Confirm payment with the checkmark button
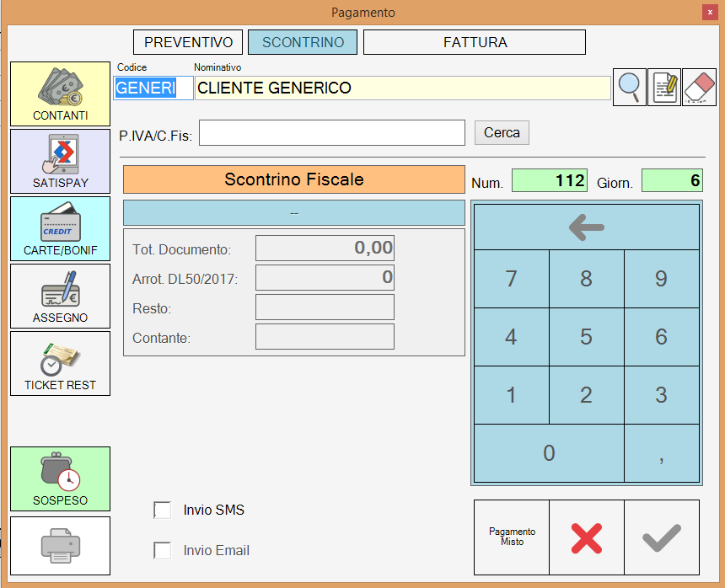Image resolution: width=725 pixels, height=588 pixels. coord(662,537)
